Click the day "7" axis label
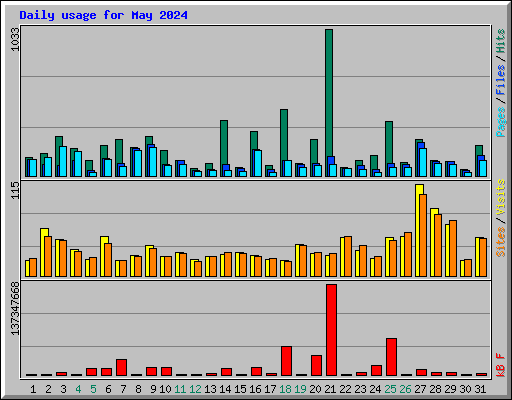 click(x=123, y=389)
